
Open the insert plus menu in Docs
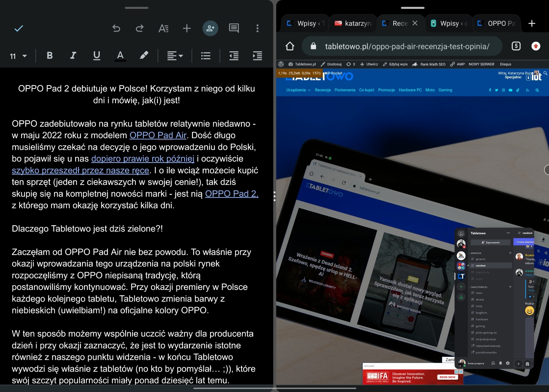[187, 28]
